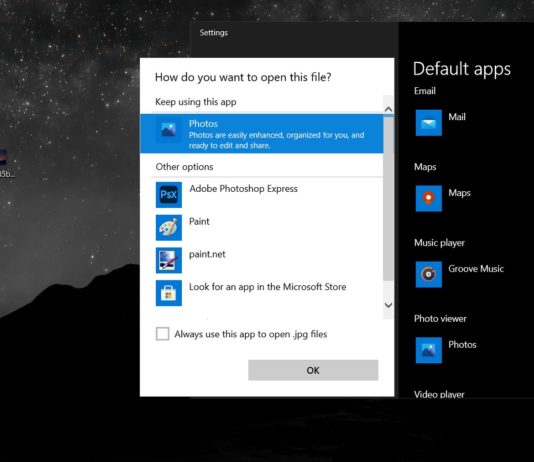Click the Maps pin icon in Settings
The height and width of the screenshot is (462, 534).
pyautogui.click(x=429, y=198)
